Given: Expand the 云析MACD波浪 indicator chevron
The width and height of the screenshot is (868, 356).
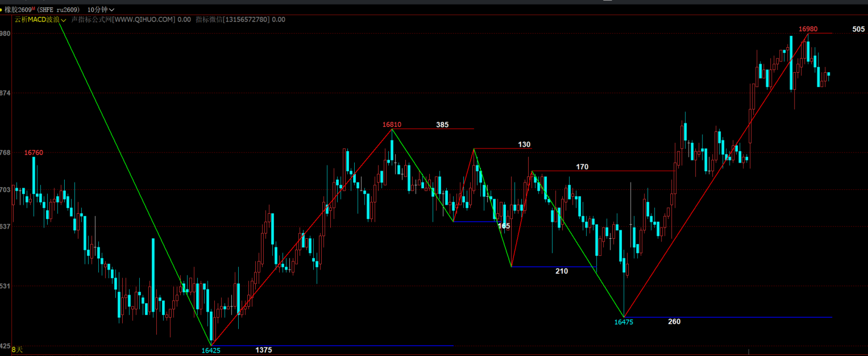Looking at the screenshot, I should pos(64,20).
